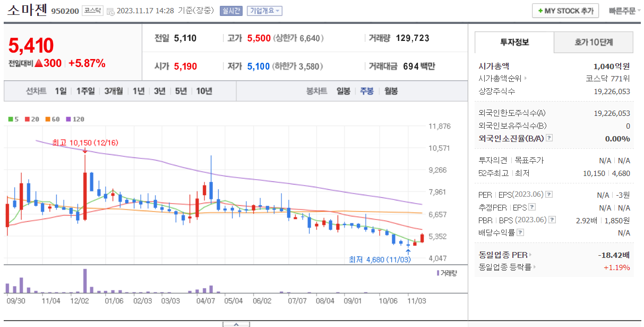Click the 거래량 volume legend marker

(x=438, y=273)
